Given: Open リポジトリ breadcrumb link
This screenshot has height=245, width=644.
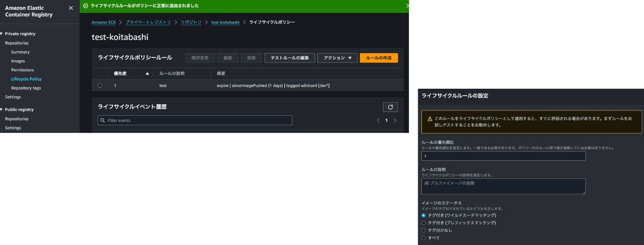Looking at the screenshot, I should 191,22.
